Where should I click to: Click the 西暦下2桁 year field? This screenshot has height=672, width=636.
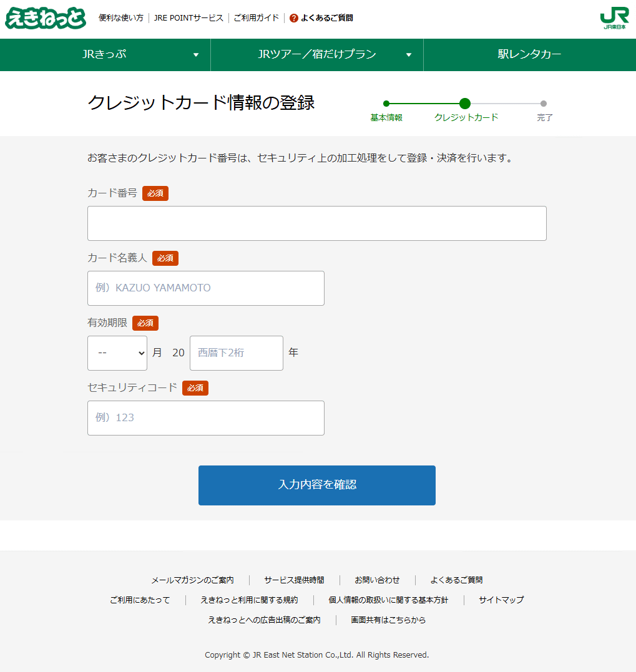236,353
